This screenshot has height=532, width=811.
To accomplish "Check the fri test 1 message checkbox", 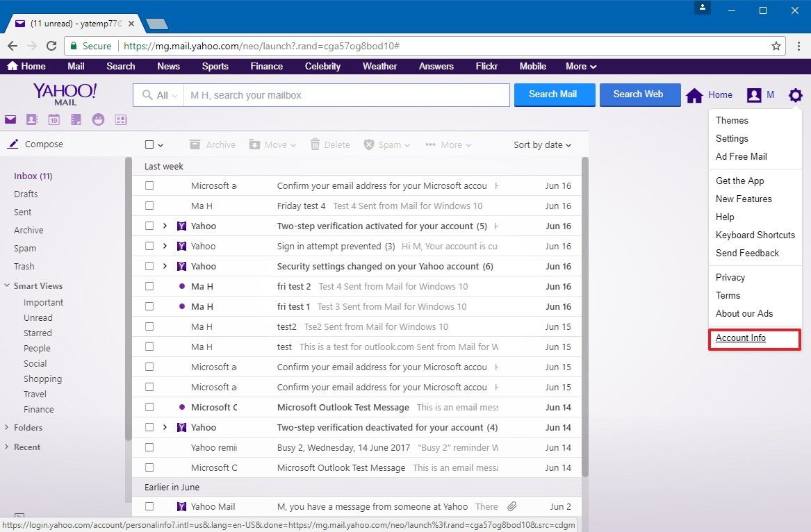I will [x=149, y=306].
